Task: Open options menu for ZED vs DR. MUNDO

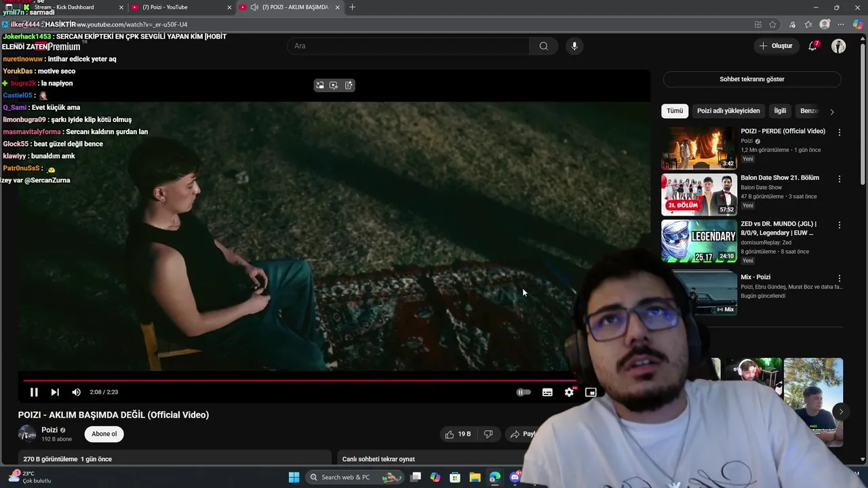Action: pos(840,225)
